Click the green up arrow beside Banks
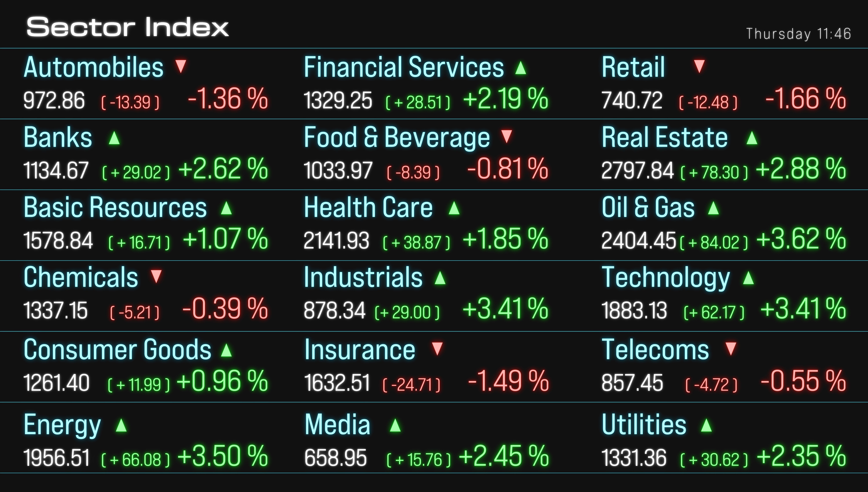The image size is (868, 492). point(114,138)
